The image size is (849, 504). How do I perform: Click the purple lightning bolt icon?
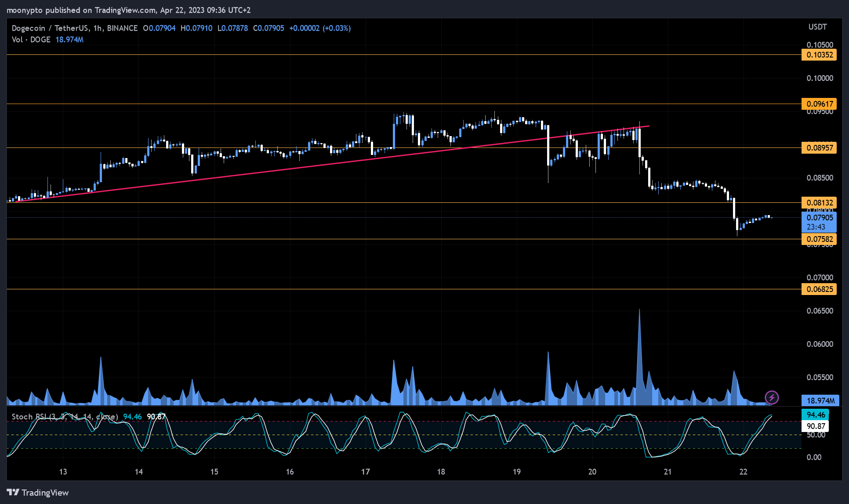coord(772,397)
